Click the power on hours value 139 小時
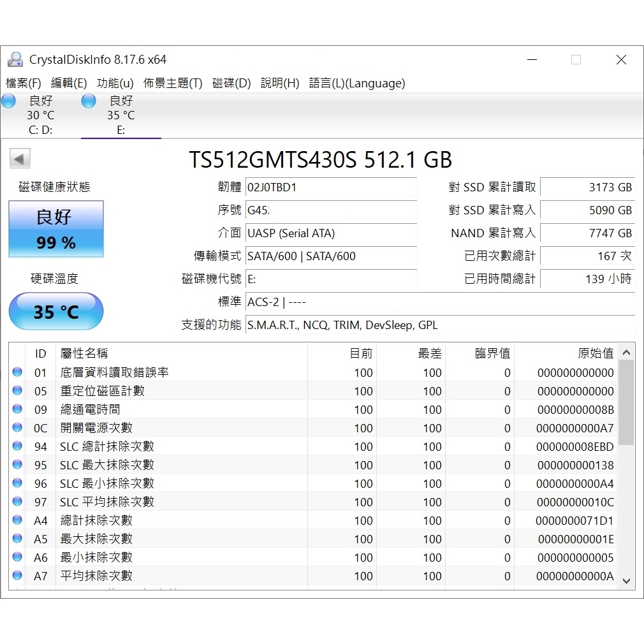Image resolution: width=644 pixels, height=644 pixels. pos(588,279)
